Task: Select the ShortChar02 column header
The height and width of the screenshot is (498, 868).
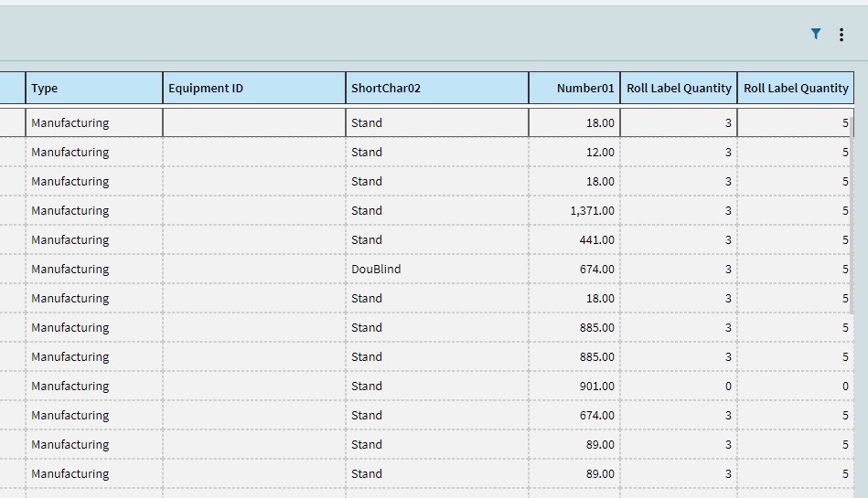Action: tap(437, 88)
